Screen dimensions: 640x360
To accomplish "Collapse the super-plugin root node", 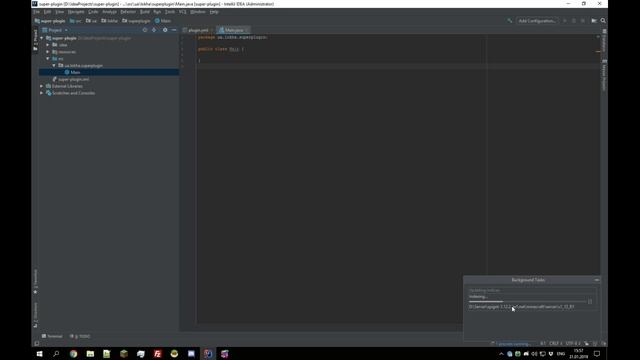I will (x=42, y=38).
